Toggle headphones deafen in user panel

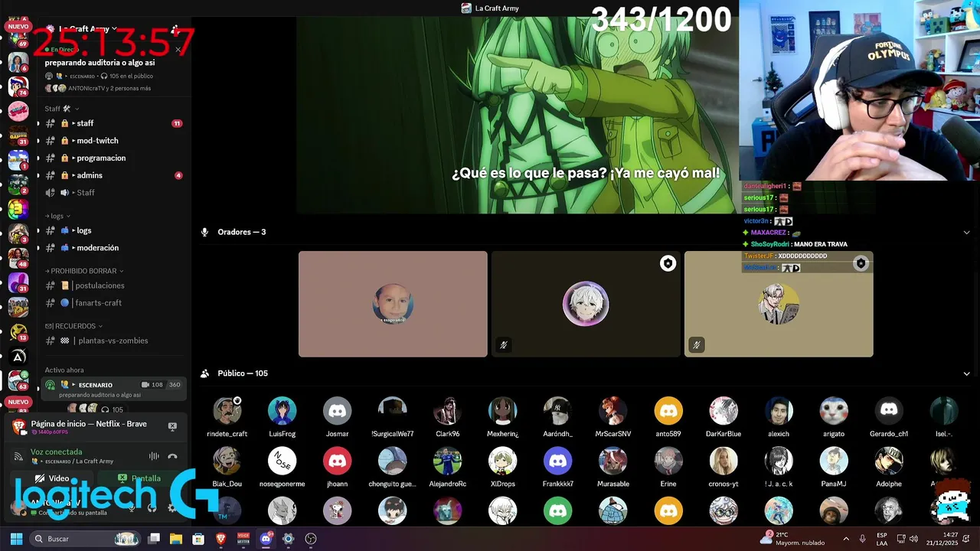[x=152, y=507]
